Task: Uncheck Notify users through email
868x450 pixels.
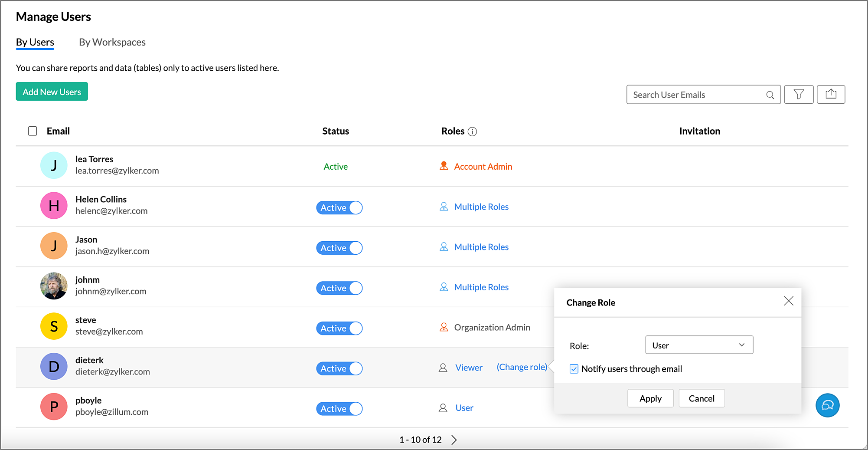Action: [x=574, y=369]
